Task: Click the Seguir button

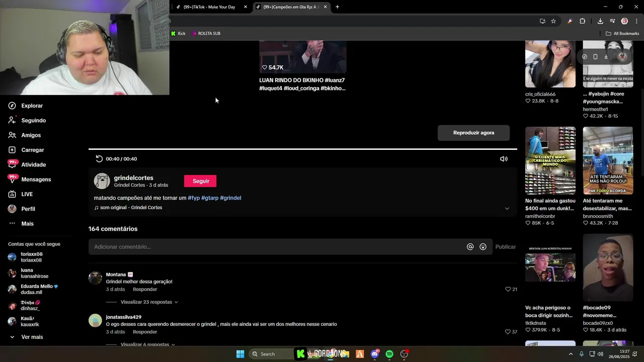Action: pyautogui.click(x=200, y=181)
